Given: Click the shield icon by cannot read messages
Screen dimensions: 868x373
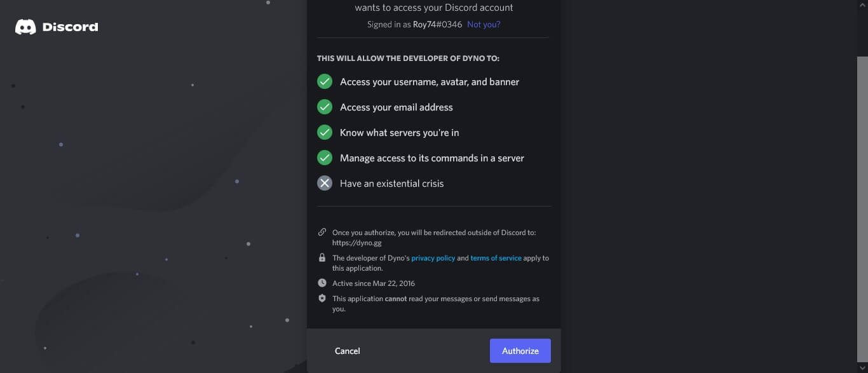Looking at the screenshot, I should pyautogui.click(x=322, y=298).
